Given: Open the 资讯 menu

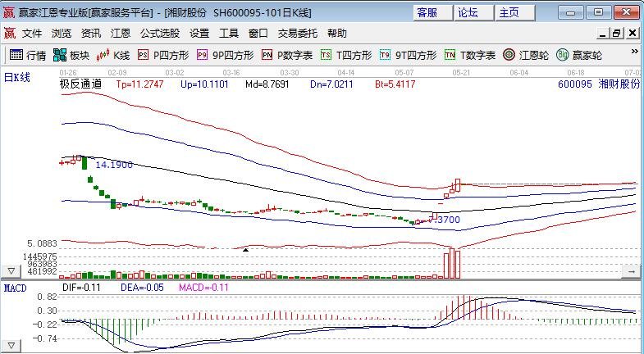Looking at the screenshot, I should 91,34.
